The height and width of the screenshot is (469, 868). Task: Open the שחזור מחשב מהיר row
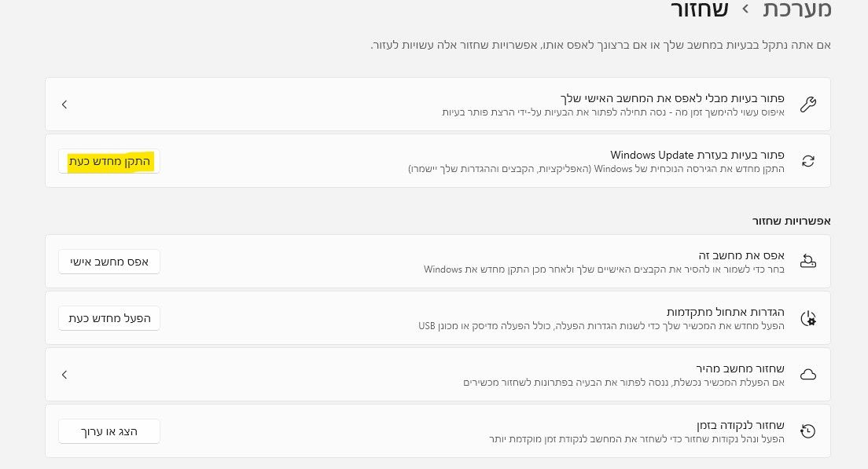438,375
